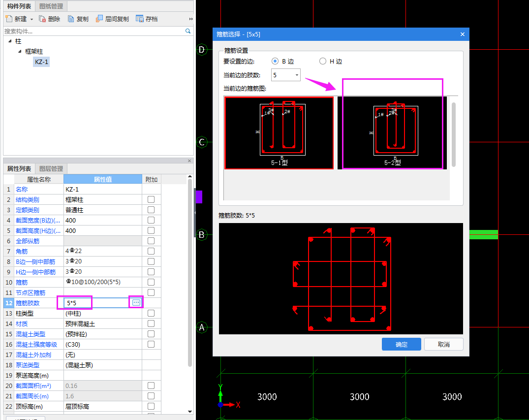Screen dimensions: 529x420
Task: Click the 混凝土类型 property name
Action: click(31, 334)
